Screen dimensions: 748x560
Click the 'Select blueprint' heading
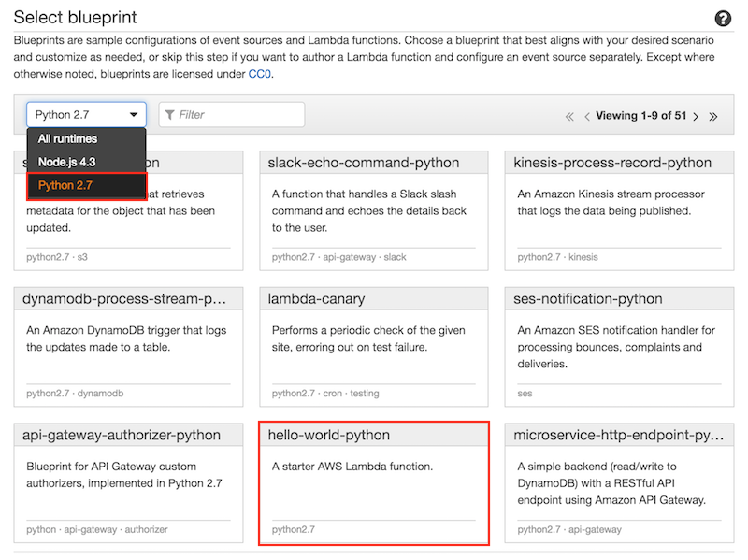pos(75,17)
